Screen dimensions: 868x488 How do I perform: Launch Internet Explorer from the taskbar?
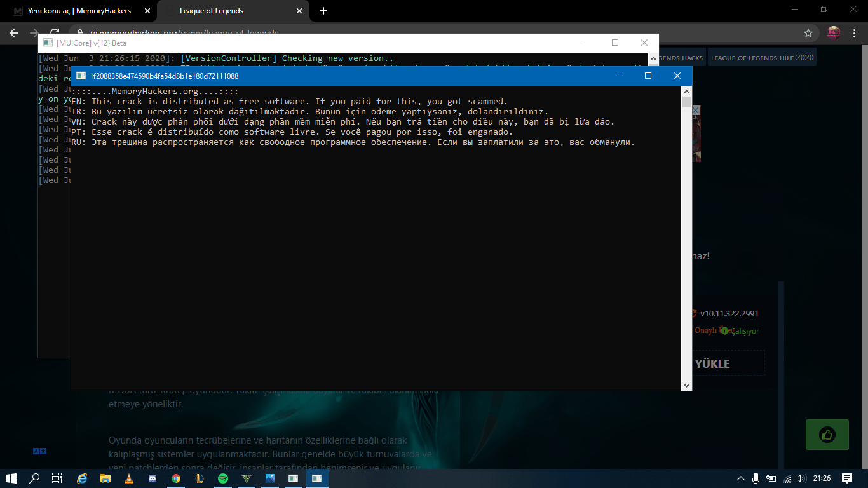[81, 478]
